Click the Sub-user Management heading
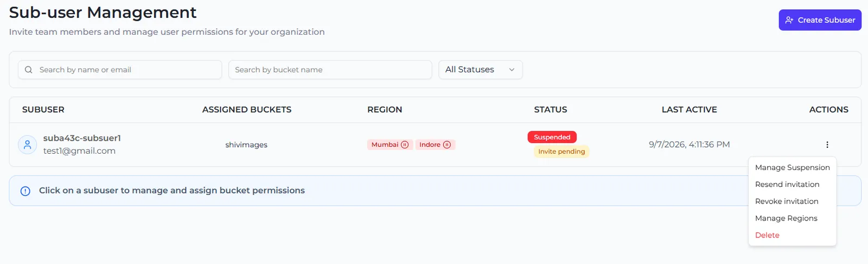This screenshot has height=264, width=868. [103, 12]
